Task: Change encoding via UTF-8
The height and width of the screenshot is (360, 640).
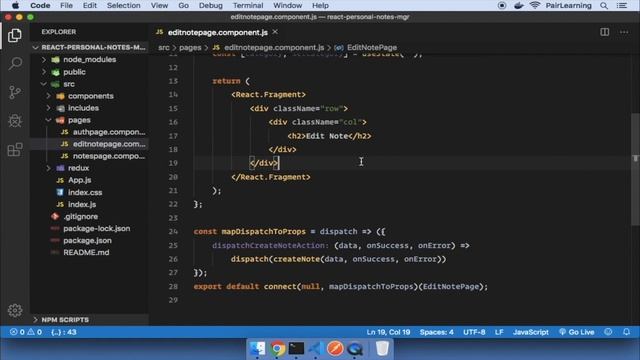Action: [474, 332]
